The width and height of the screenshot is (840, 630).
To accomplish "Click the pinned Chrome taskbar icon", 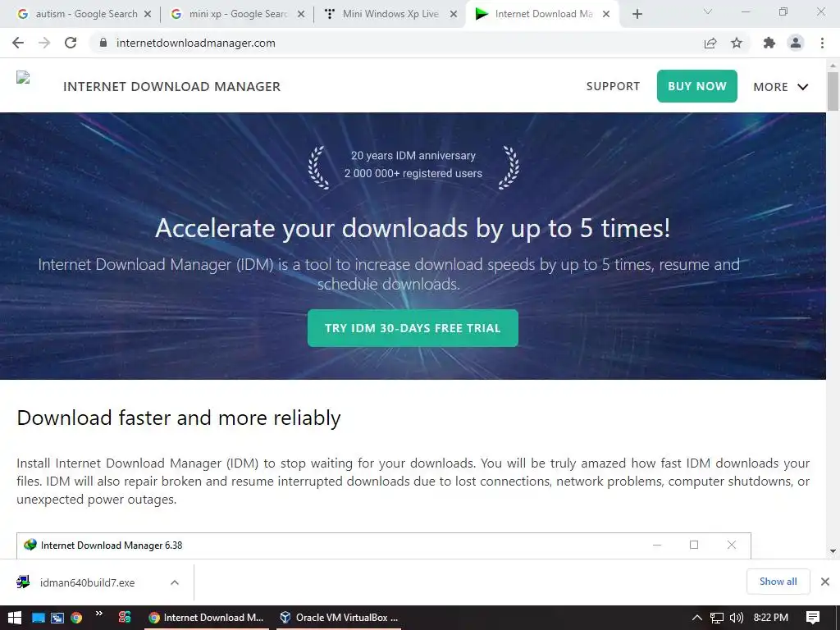I will [76, 618].
